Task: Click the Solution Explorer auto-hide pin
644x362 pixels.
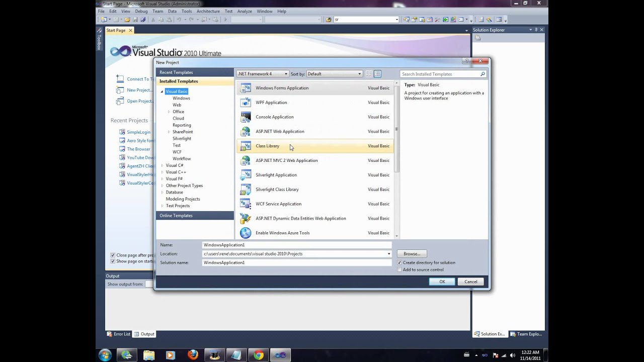Action: 536,30
